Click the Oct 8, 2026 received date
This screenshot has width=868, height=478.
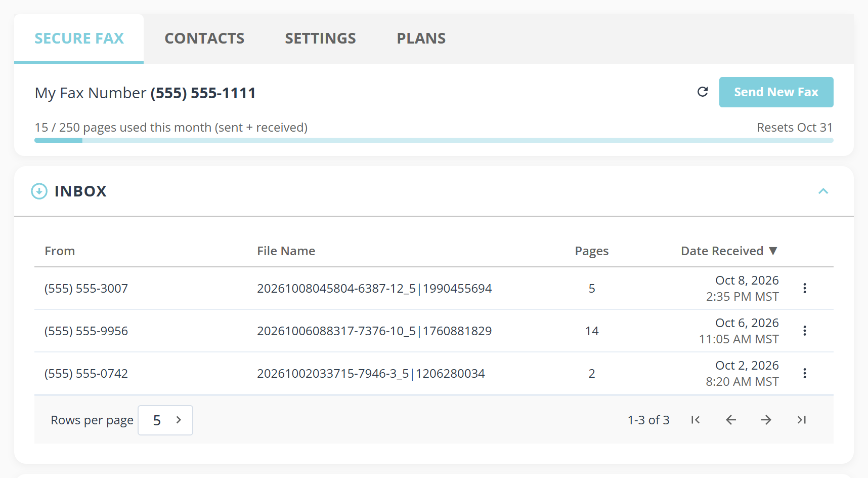(747, 281)
